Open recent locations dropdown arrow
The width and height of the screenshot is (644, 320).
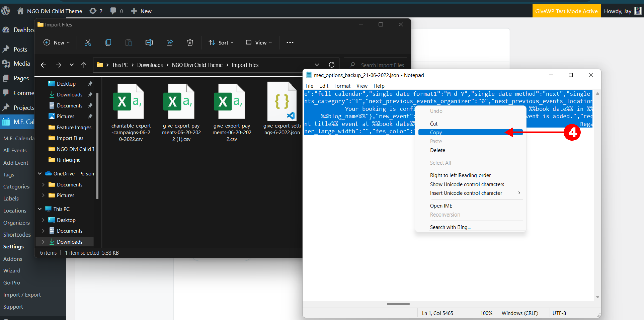(71, 65)
